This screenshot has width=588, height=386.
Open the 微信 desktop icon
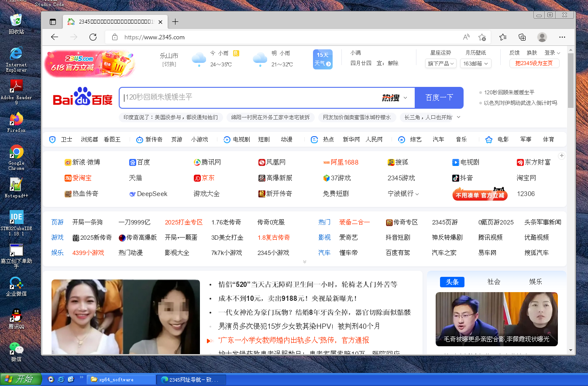pos(16,352)
